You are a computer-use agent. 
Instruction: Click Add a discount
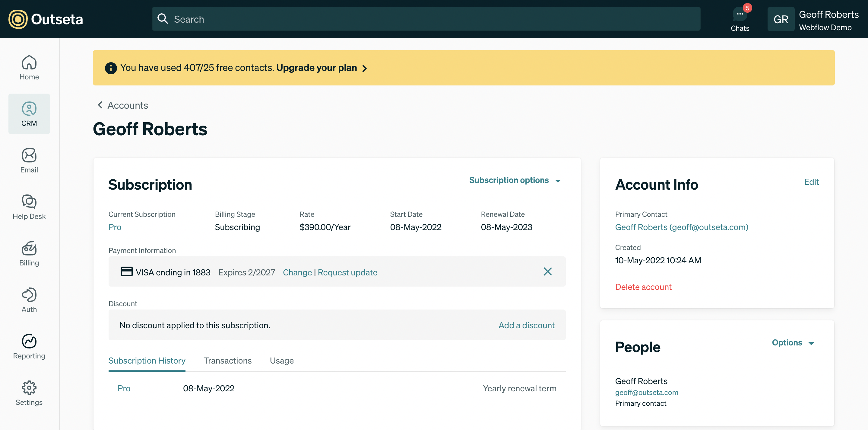[526, 325]
